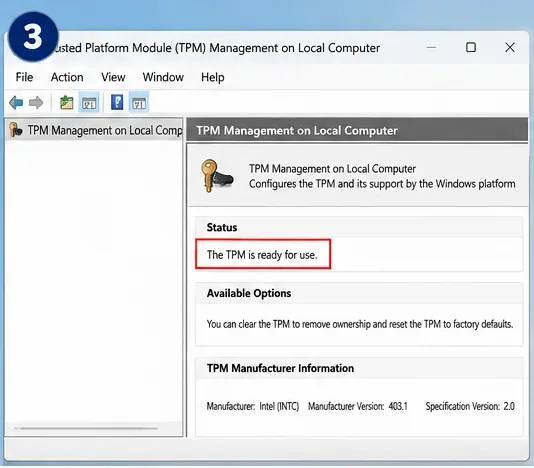534x468 pixels.
Task: Click the Forward arrow toolbar icon
Action: click(x=36, y=102)
